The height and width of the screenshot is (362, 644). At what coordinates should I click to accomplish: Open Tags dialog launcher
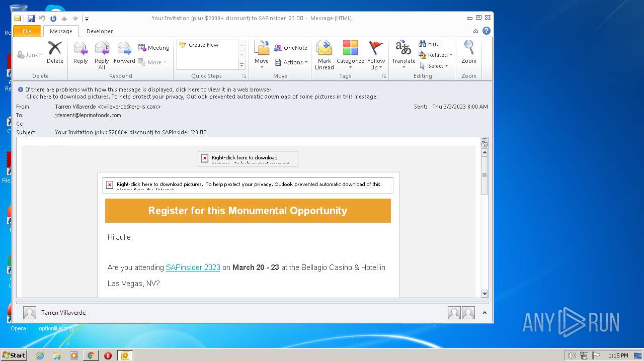point(384,76)
